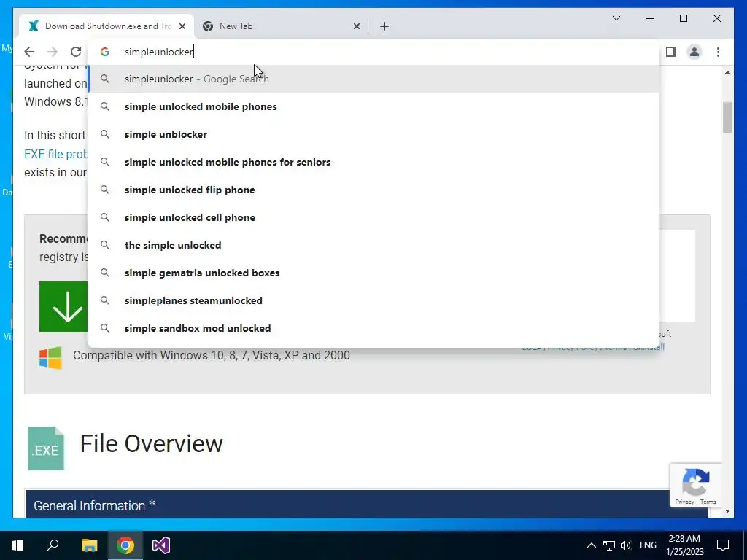The image size is (747, 560).
Task: Open the Windows Start menu
Action: (x=18, y=545)
